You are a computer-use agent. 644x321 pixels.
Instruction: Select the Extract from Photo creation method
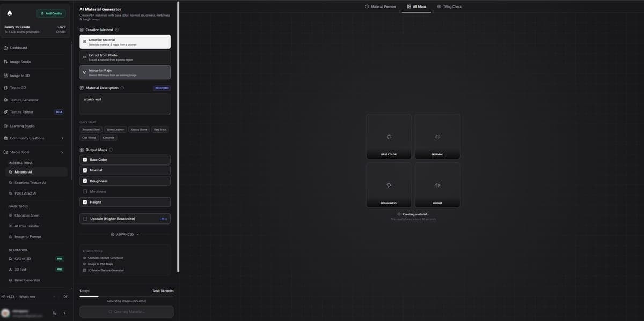tap(125, 57)
